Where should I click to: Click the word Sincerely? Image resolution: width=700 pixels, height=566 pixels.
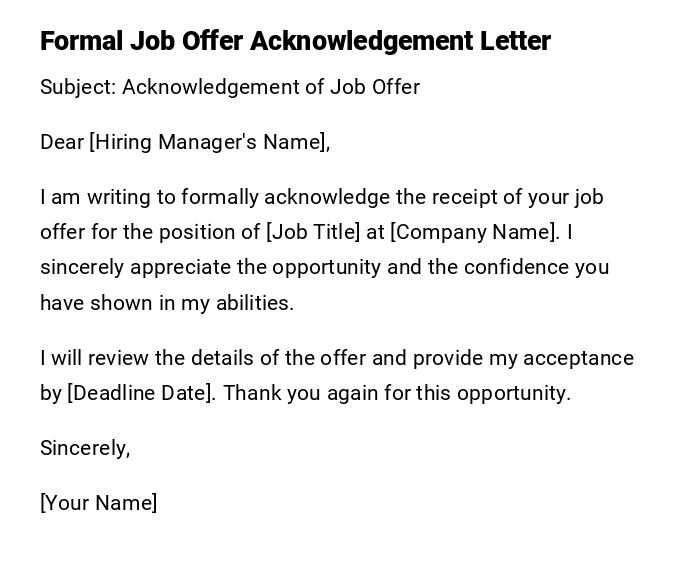click(84, 448)
